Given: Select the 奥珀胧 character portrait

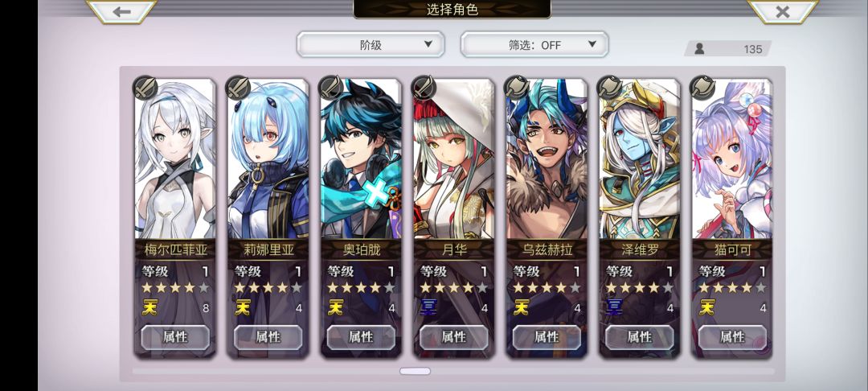Looking at the screenshot, I should tap(361, 159).
